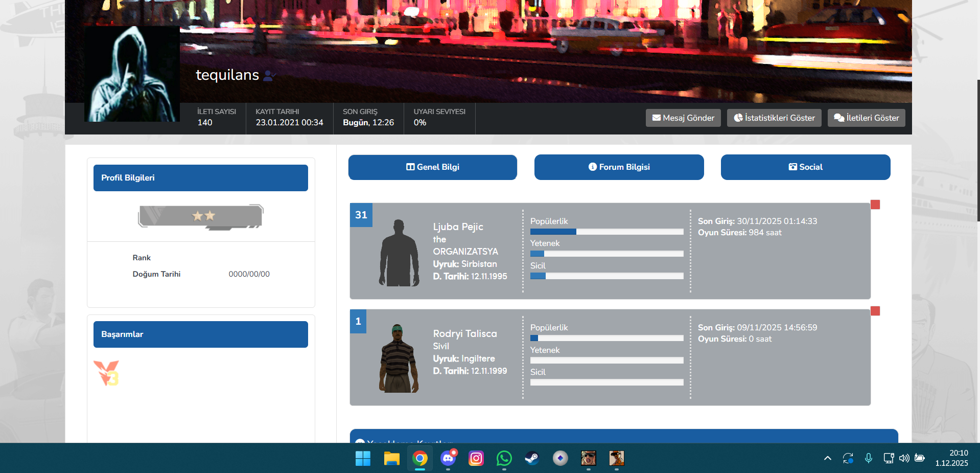Switch to the Forum Bilgisi tab

[x=619, y=167]
